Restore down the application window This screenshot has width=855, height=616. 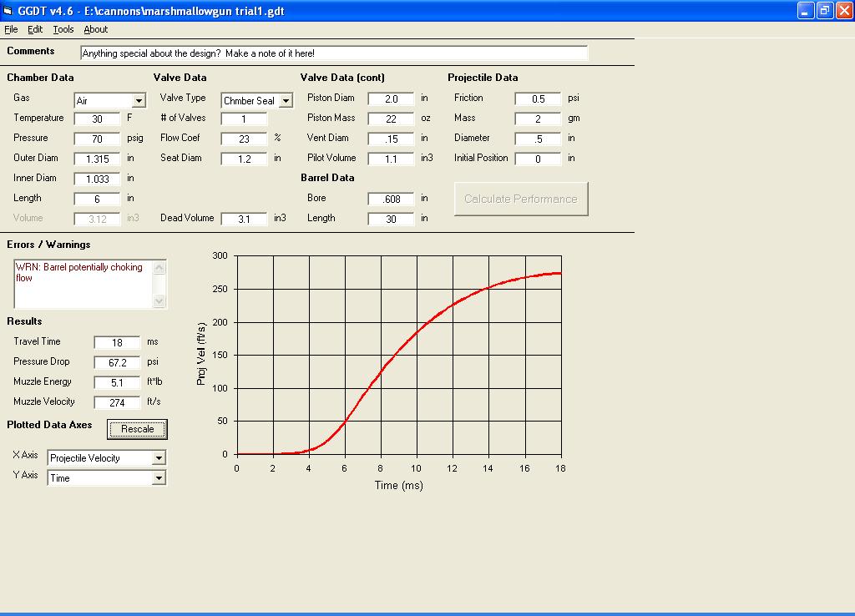point(824,11)
